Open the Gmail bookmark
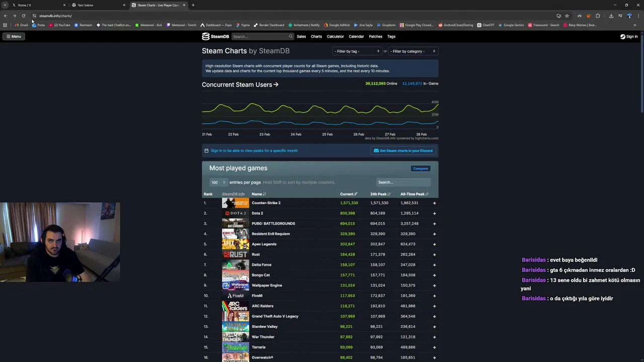 click(x=21, y=25)
